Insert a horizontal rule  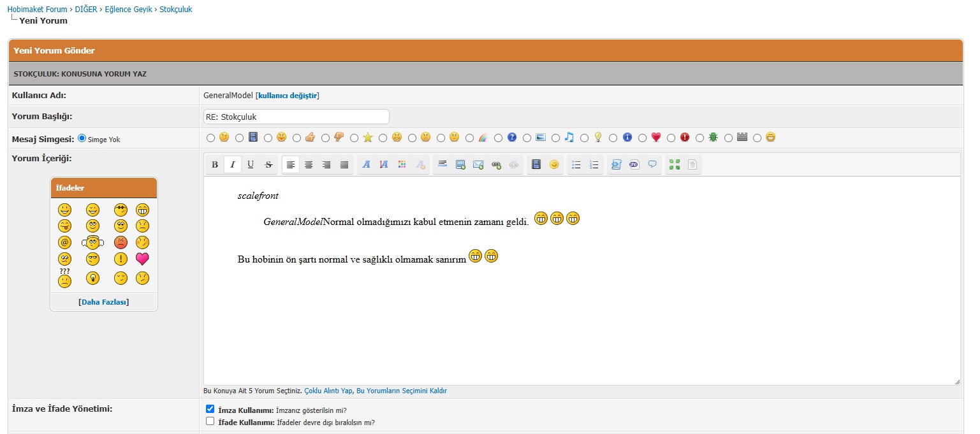click(442, 165)
